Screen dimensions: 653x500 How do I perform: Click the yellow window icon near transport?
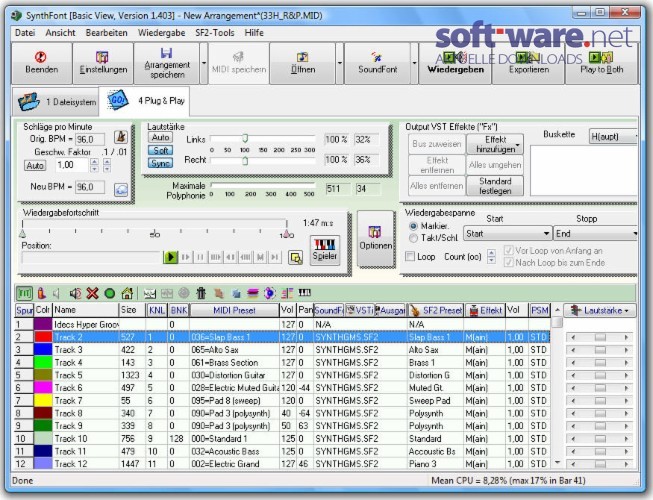click(295, 258)
